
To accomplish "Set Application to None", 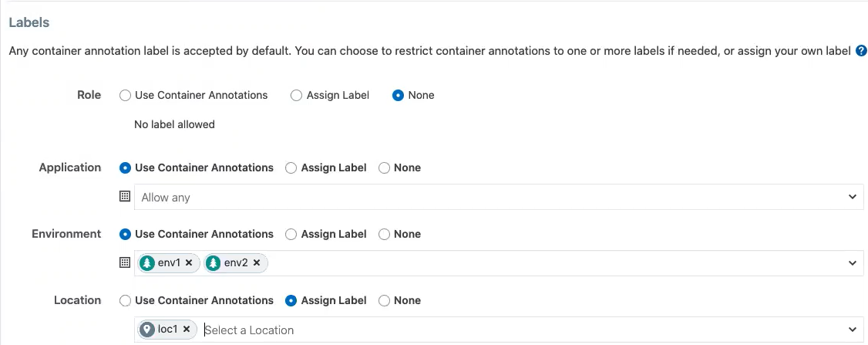I will pos(384,167).
